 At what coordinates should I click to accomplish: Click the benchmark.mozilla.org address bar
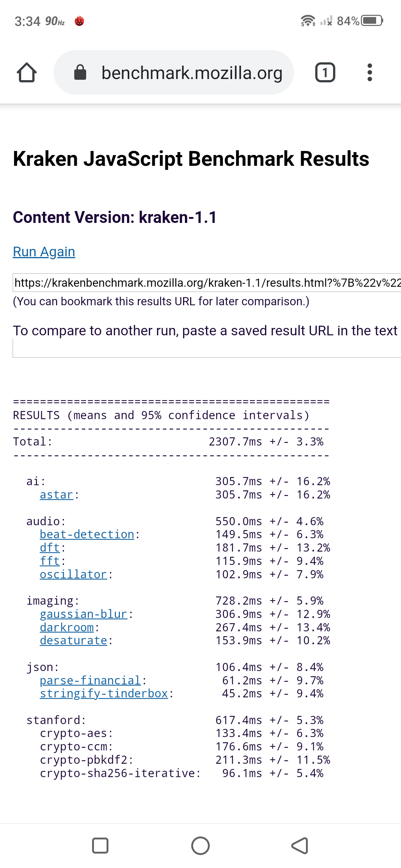[192, 73]
